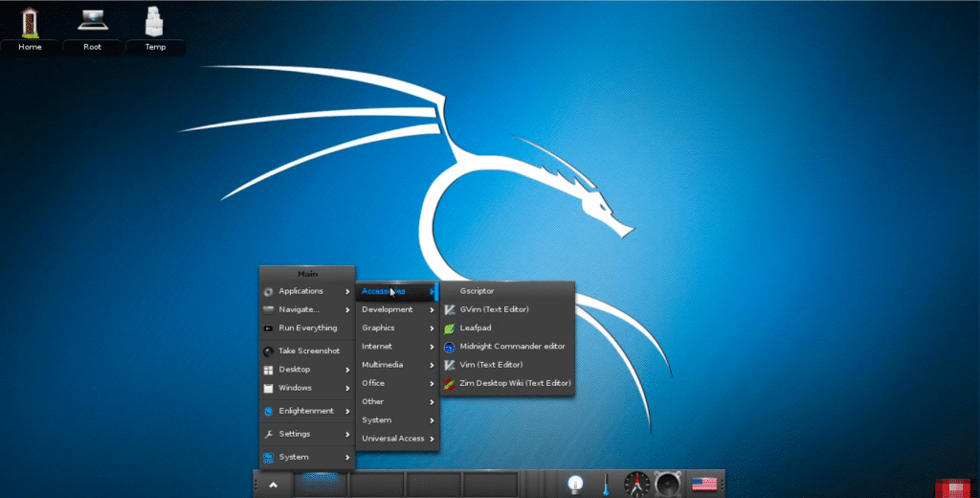Click the up-arrow start button on shelf

(273, 485)
